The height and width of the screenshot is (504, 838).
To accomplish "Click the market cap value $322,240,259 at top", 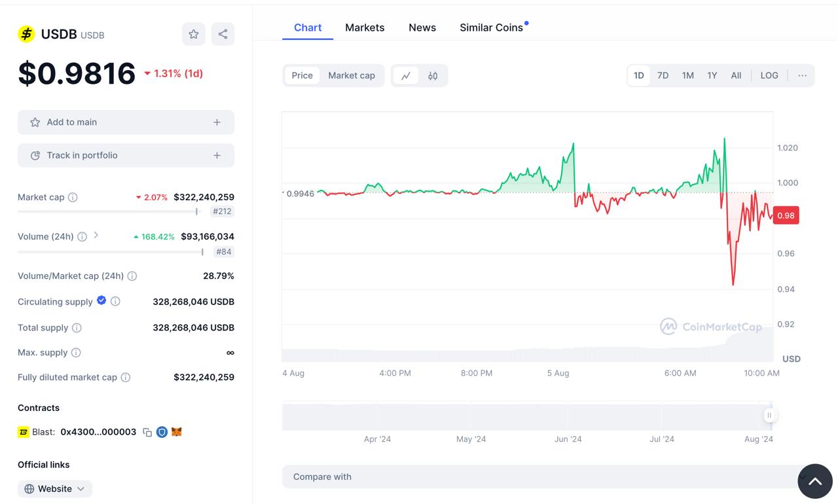I will click(204, 197).
